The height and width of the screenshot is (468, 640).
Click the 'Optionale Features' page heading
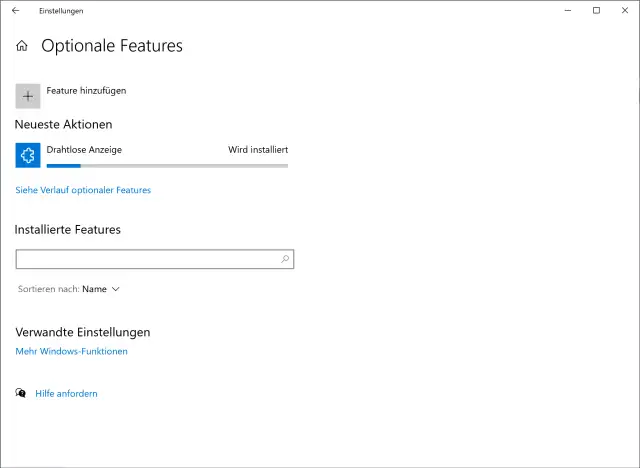point(112,46)
